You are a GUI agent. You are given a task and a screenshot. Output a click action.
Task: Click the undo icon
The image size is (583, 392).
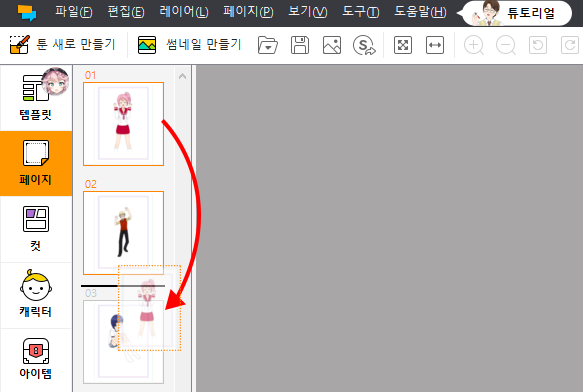[x=538, y=45]
